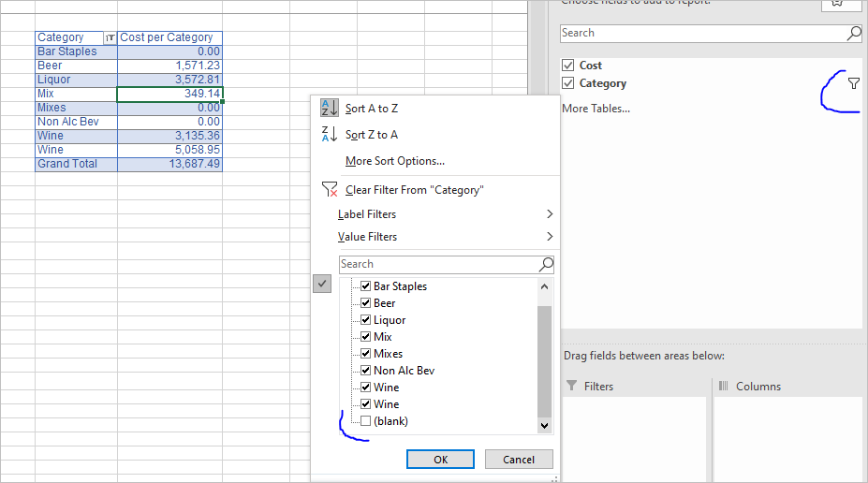Select the Grand Total label cell
Image resolution: width=868 pixels, height=483 pixels.
click(x=77, y=164)
